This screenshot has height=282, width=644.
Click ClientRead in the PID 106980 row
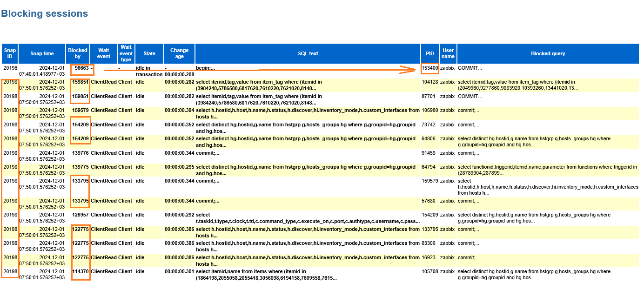[104, 111]
